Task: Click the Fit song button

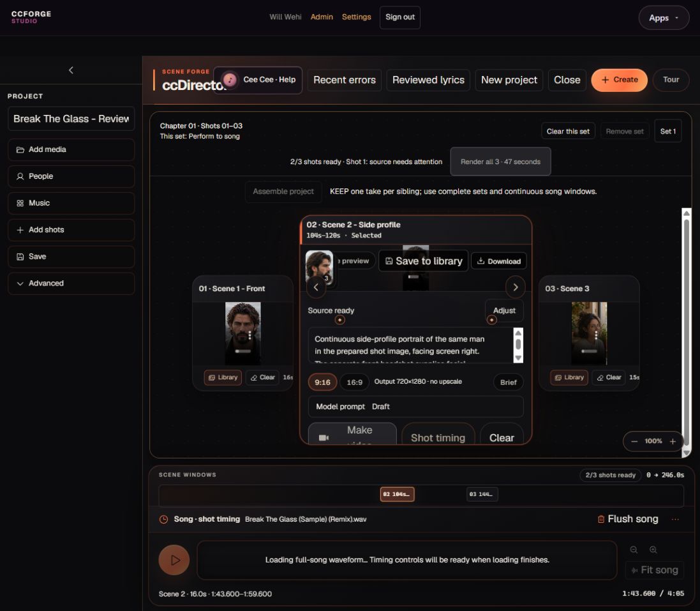Action: tap(655, 570)
